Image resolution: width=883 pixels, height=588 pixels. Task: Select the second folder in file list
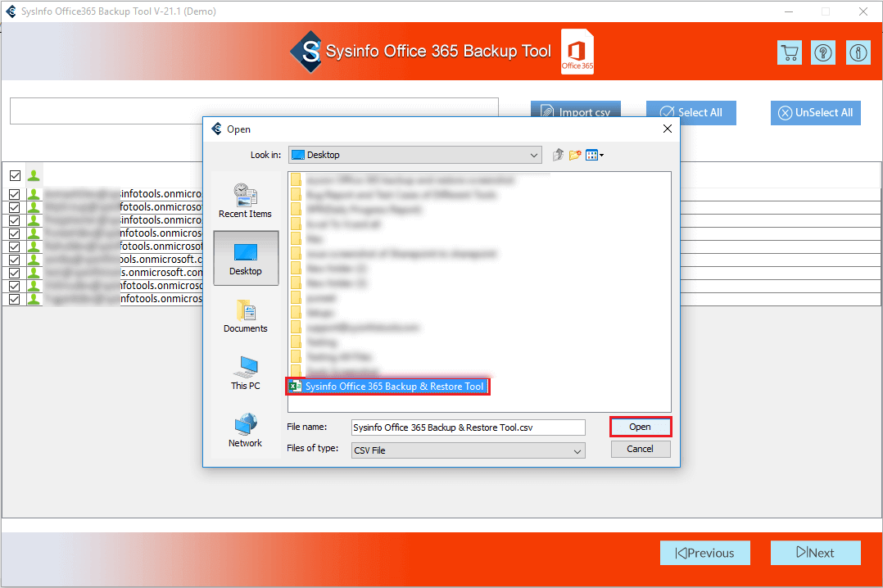click(394, 194)
